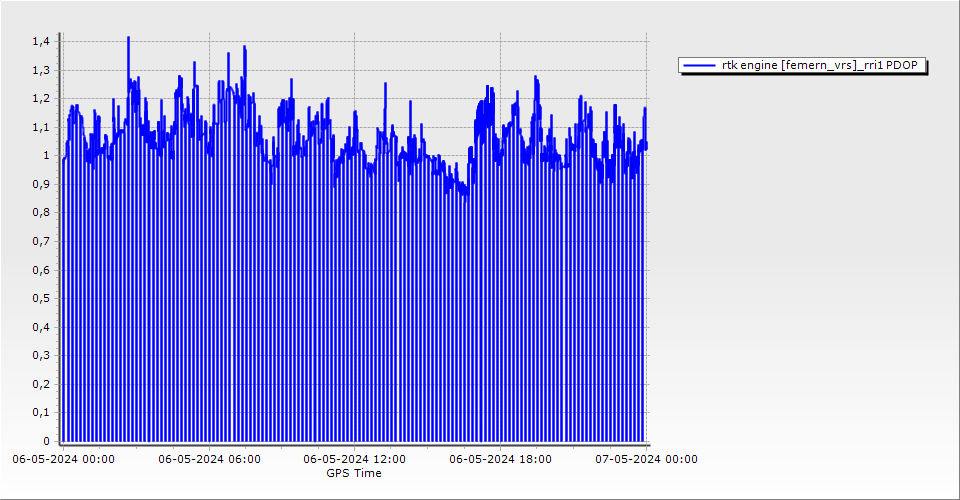
Task: Click the 1,2 y-axis tick label
Action: coord(40,98)
